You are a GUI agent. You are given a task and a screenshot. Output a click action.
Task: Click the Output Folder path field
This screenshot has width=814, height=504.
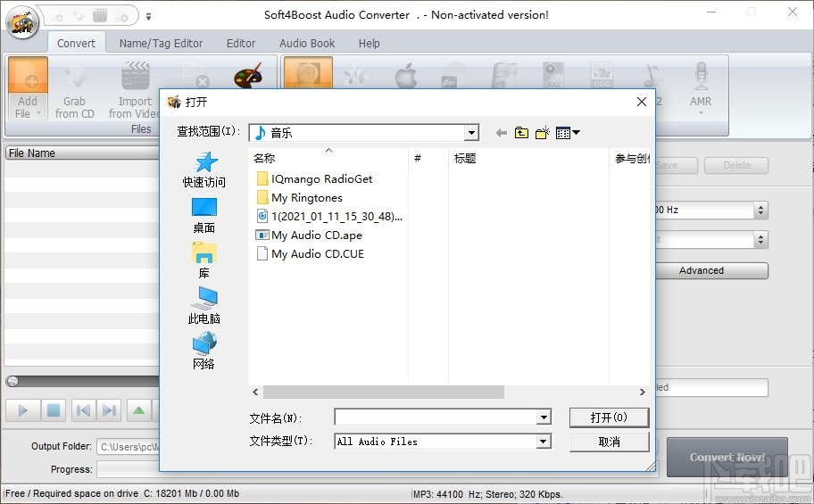click(129, 447)
